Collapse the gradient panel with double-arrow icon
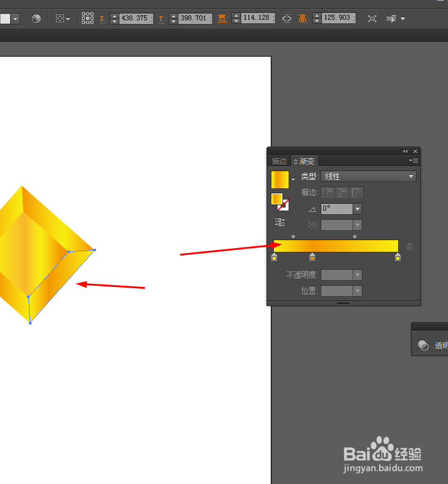 [x=405, y=151]
